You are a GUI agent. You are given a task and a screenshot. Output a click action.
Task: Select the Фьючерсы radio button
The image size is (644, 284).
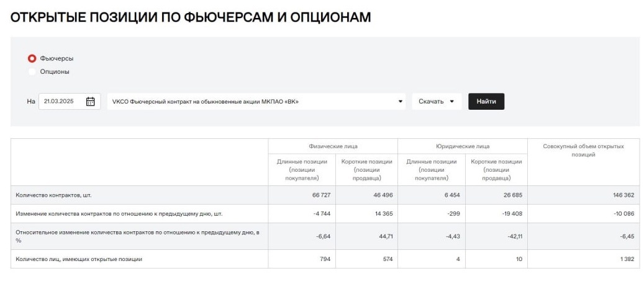[x=32, y=59]
